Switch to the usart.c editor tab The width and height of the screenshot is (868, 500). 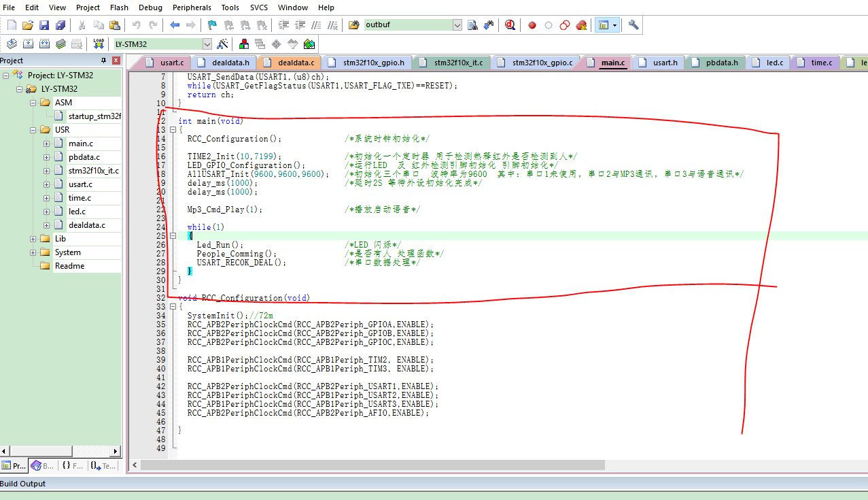coord(171,63)
